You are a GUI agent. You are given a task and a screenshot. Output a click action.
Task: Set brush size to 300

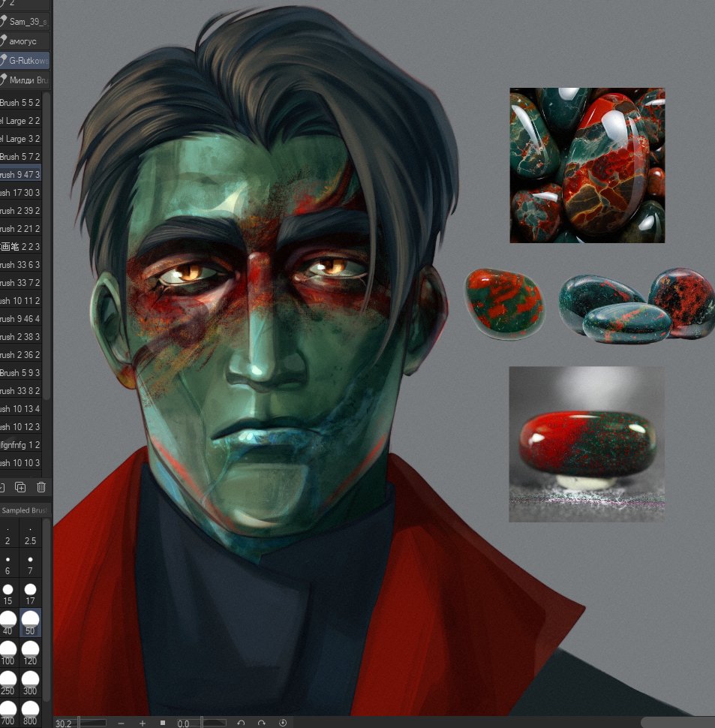point(30,683)
